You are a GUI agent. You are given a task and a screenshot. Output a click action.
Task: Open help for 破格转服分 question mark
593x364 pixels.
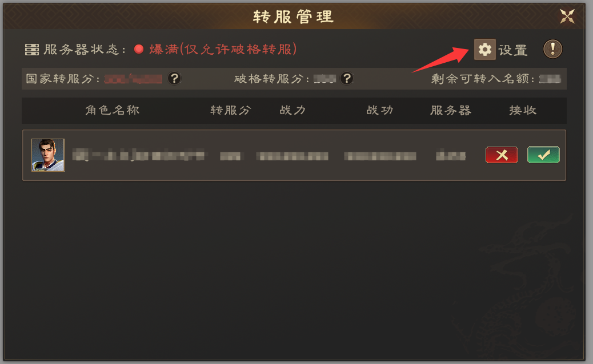coord(347,79)
